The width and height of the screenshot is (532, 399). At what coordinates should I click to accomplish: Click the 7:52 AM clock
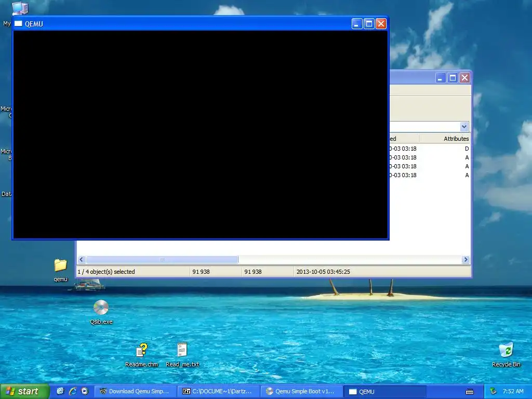(513, 391)
